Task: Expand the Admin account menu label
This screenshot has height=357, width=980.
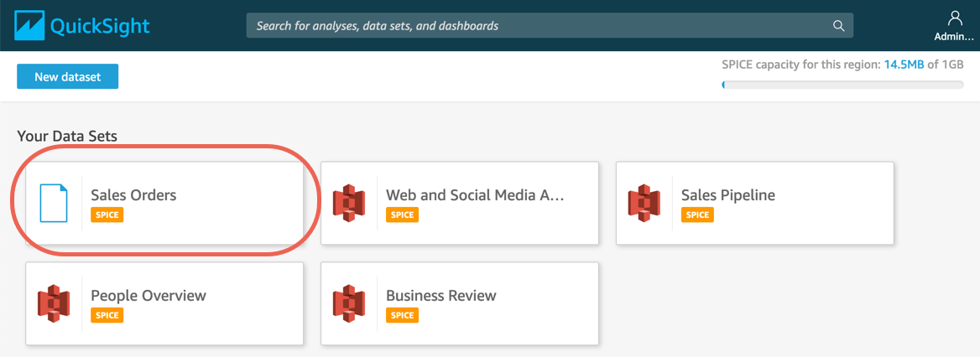Action: tap(954, 37)
